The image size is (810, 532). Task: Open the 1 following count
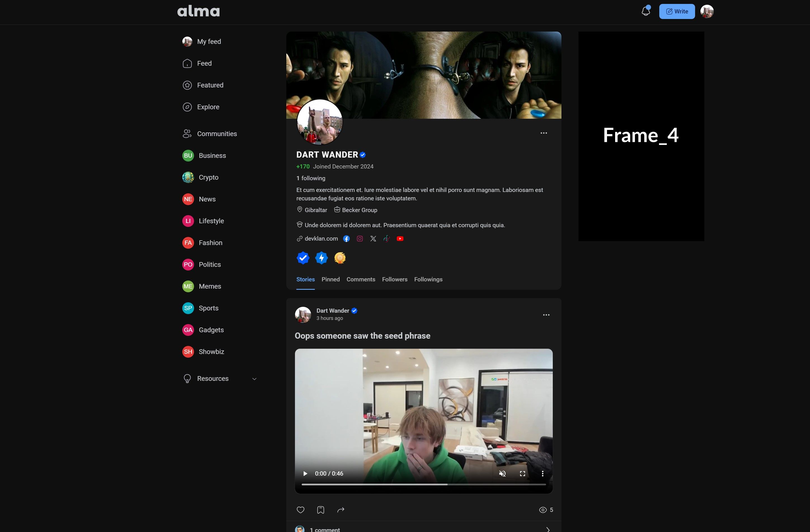[x=311, y=178]
